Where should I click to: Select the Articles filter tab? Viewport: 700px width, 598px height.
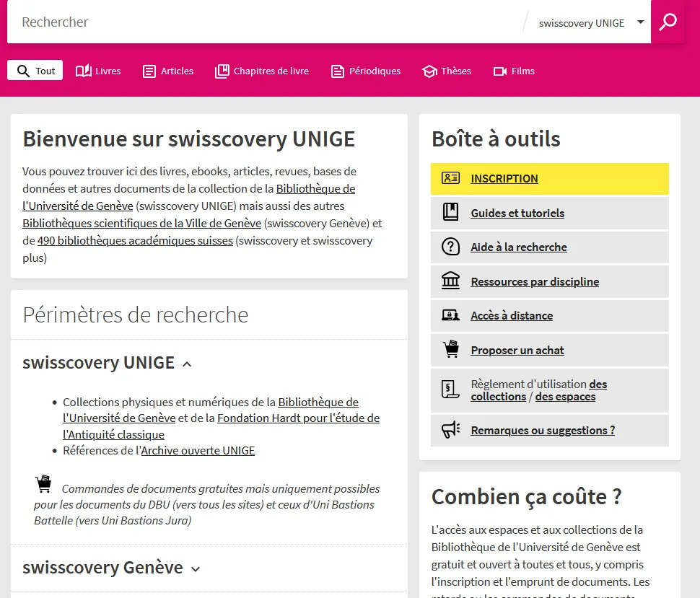coord(168,71)
